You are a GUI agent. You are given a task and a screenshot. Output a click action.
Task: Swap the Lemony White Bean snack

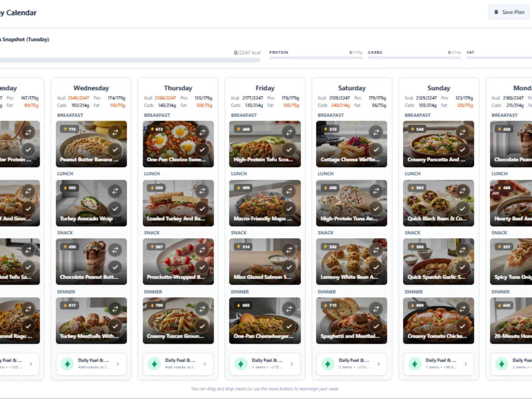click(x=376, y=250)
